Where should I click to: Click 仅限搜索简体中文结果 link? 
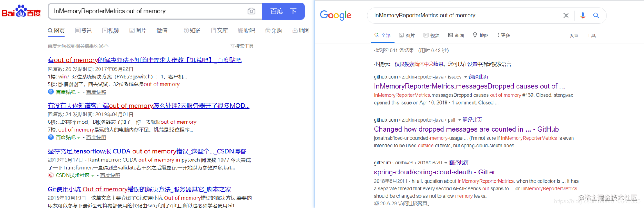419,64
